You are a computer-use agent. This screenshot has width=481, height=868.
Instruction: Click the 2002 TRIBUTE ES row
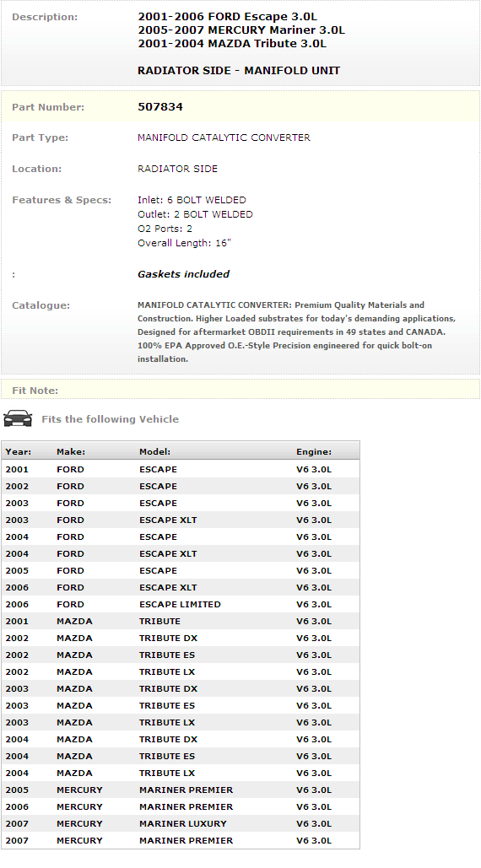181,655
